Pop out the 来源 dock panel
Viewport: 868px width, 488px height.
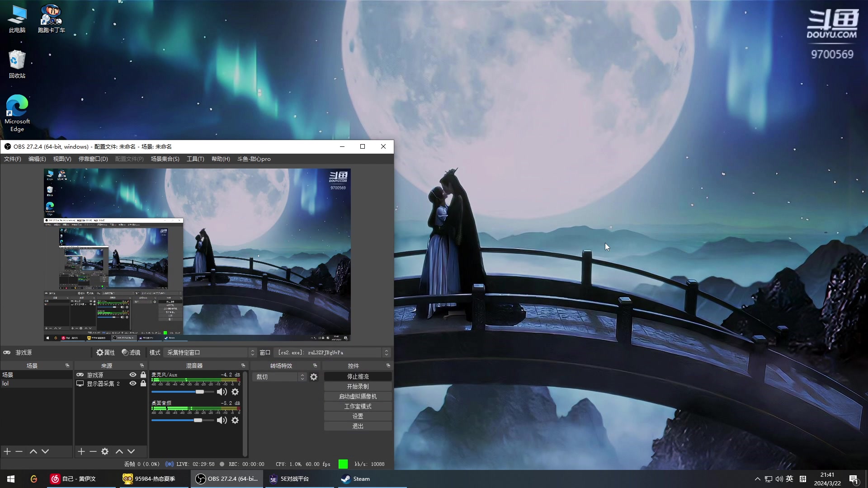pos(142,366)
